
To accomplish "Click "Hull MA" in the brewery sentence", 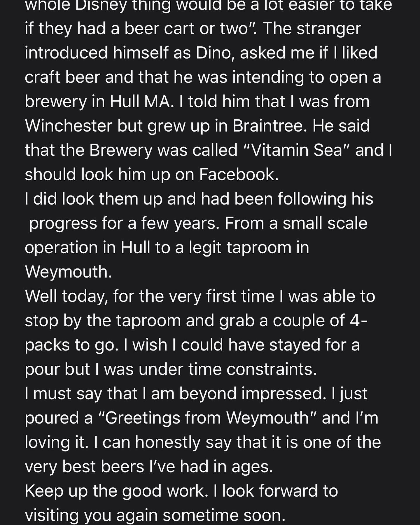I will [140, 102].
